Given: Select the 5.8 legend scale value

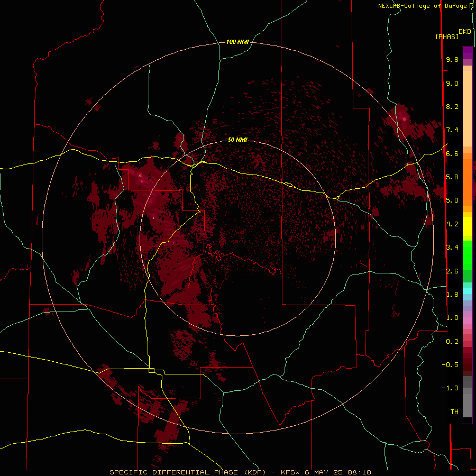Looking at the screenshot, I should 452,177.
